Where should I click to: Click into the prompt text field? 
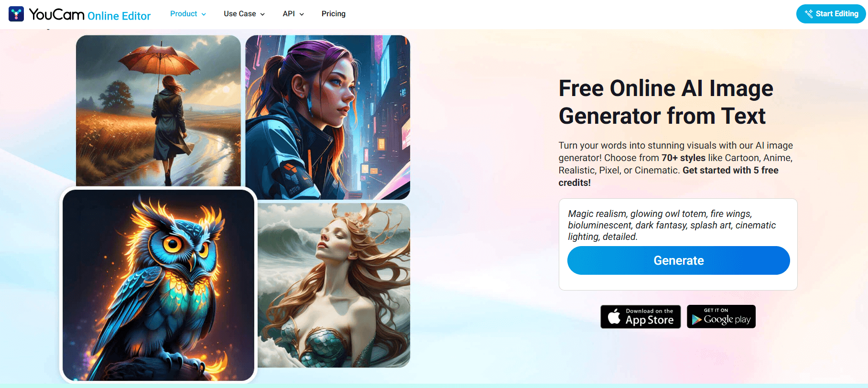tap(678, 225)
